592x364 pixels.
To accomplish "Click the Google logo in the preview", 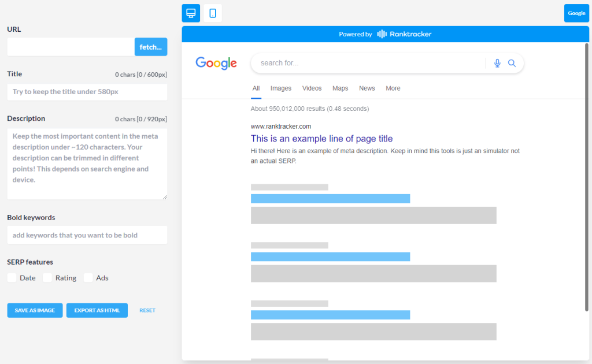I will pyautogui.click(x=216, y=63).
